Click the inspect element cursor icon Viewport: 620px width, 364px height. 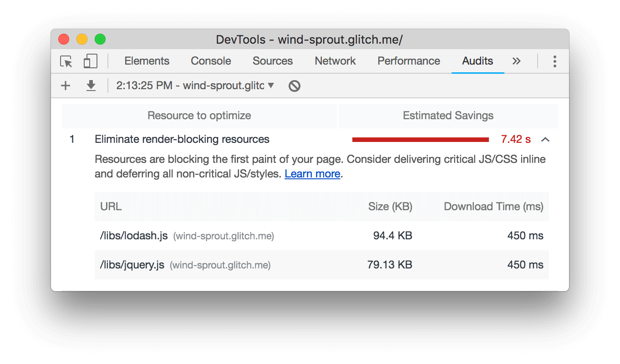pyautogui.click(x=66, y=61)
